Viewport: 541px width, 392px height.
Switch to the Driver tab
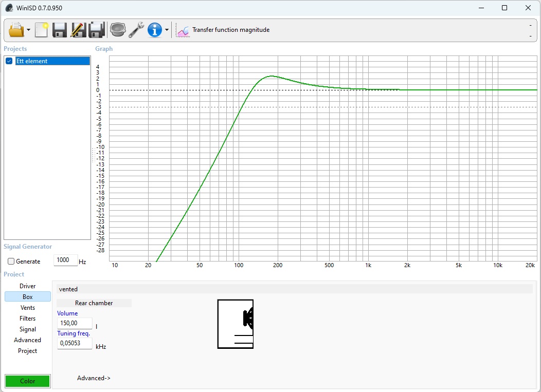tap(28, 286)
